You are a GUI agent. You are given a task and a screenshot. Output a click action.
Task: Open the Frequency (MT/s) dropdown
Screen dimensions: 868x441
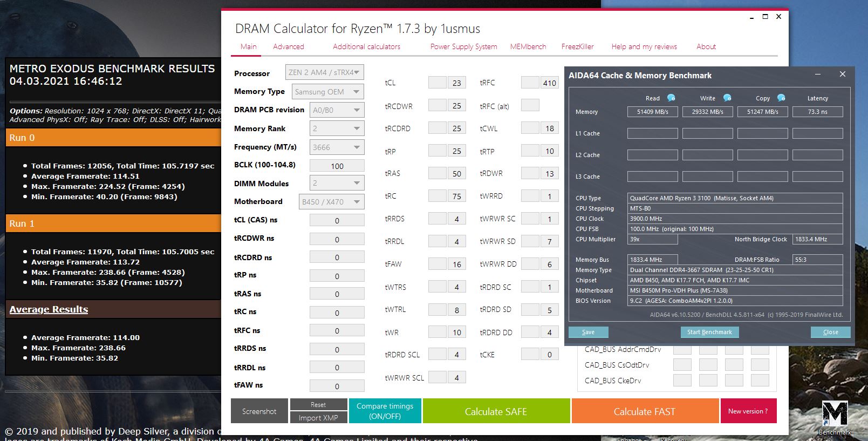[x=337, y=147]
